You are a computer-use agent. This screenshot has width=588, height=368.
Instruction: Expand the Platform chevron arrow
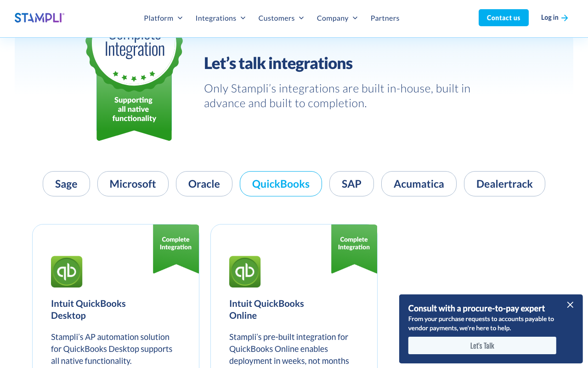click(x=180, y=18)
